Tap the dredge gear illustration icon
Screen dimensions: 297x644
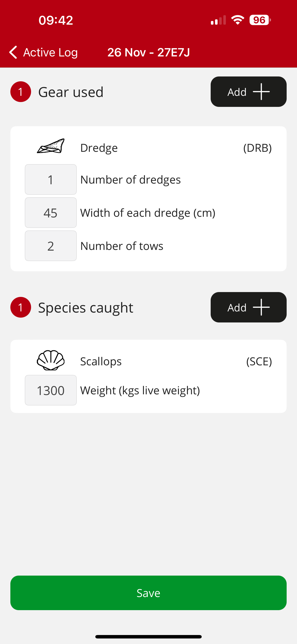tap(51, 146)
